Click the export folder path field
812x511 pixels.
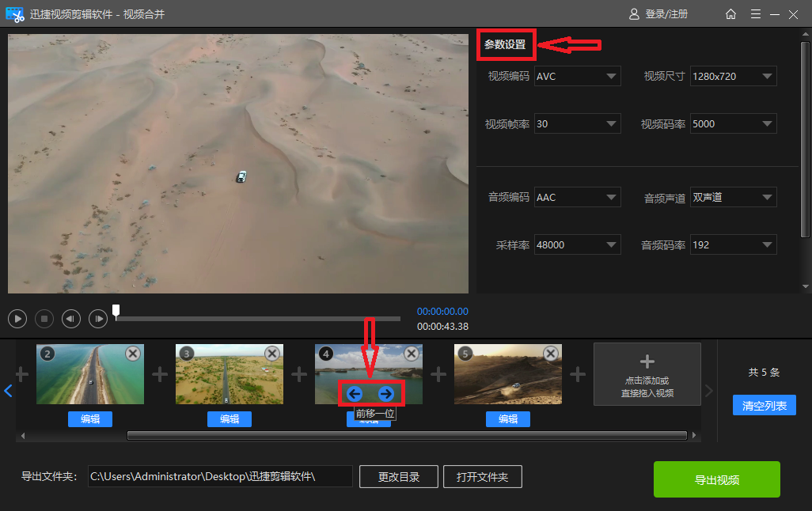[220, 476]
